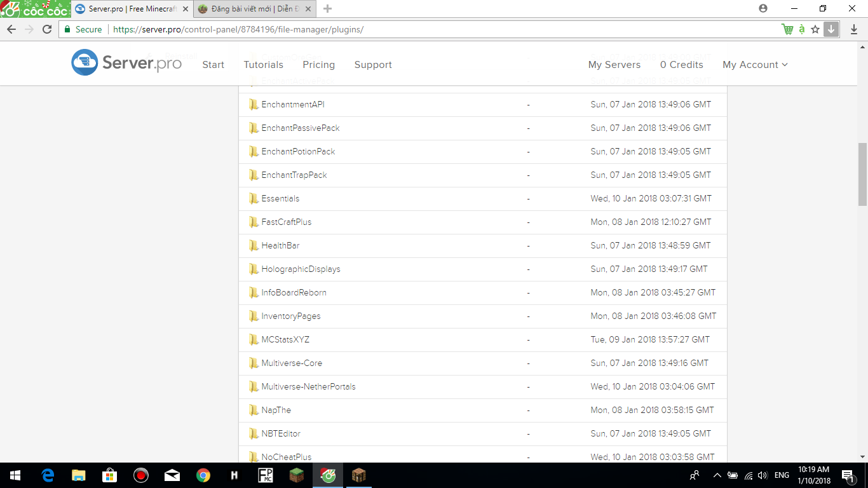Click the date 'Mon, 08 Jan 2018 12:10:27 GMT'
The image size is (868, 488).
coord(651,222)
